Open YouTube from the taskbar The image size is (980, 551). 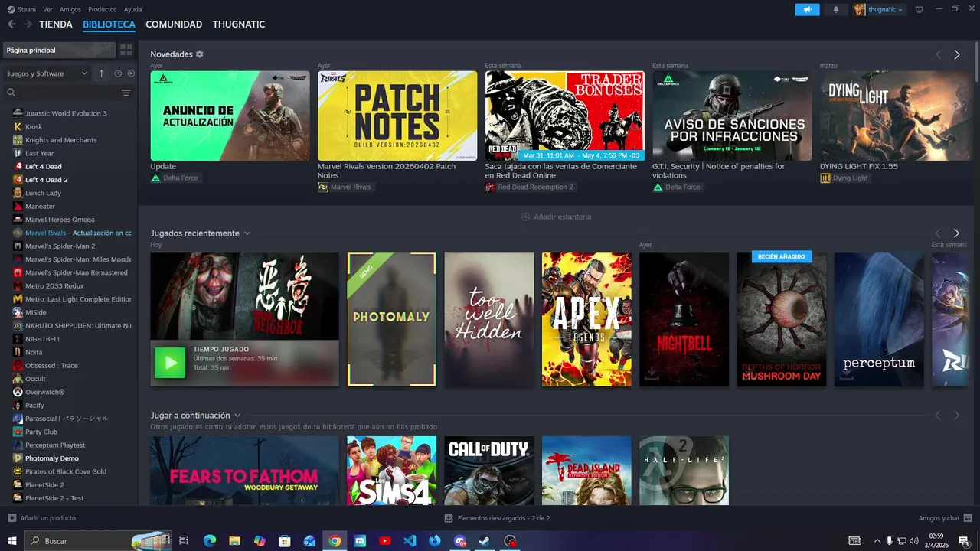coord(384,541)
